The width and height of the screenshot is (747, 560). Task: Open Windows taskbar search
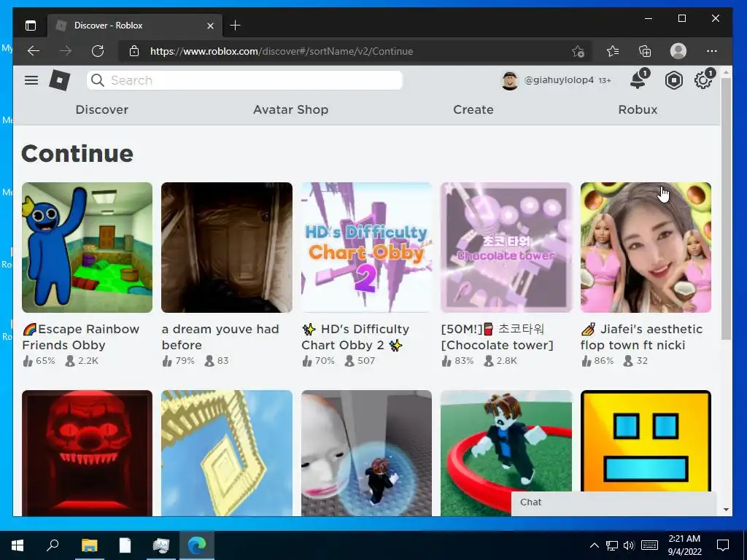pyautogui.click(x=53, y=545)
